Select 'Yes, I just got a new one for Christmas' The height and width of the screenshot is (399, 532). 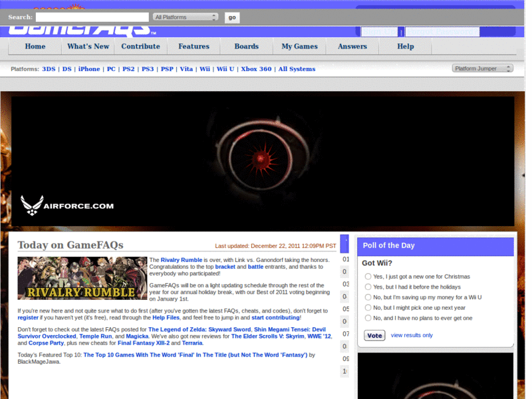368,277
